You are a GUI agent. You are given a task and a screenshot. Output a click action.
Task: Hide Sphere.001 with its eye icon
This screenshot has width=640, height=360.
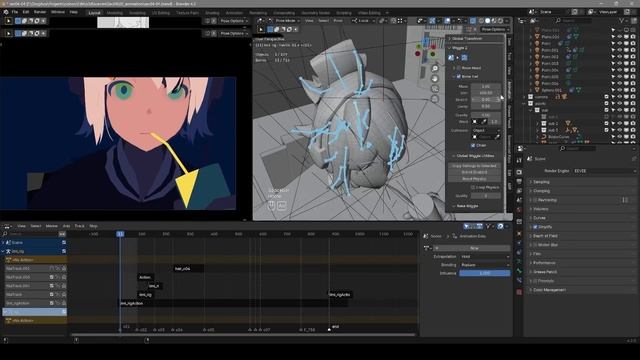tap(620, 90)
